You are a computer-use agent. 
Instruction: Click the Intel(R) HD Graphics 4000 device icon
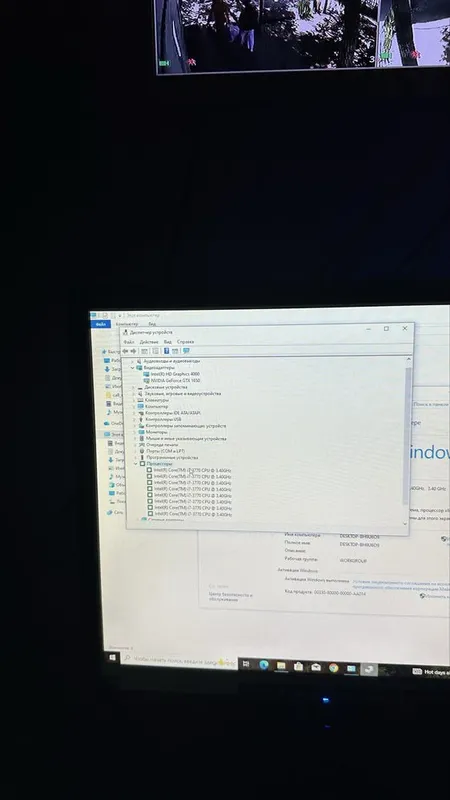(x=147, y=374)
